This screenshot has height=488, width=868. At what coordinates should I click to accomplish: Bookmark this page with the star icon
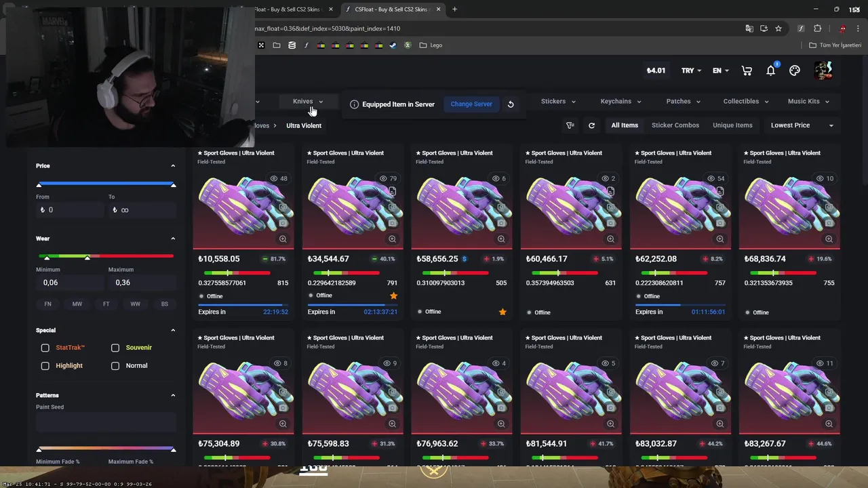778,28
